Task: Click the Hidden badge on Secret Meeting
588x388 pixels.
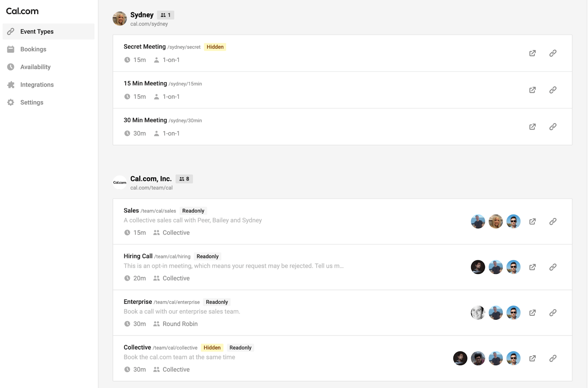Action: point(215,47)
